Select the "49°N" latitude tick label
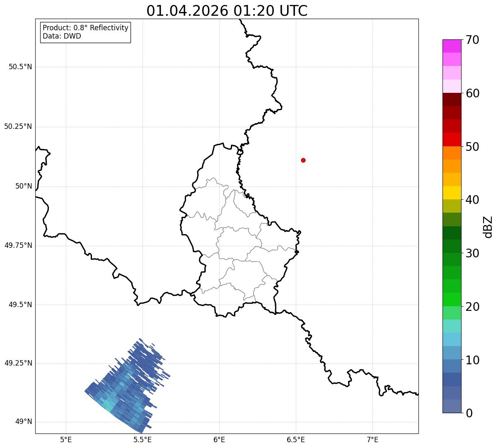Screen dimensions: 498x448 point(24,422)
